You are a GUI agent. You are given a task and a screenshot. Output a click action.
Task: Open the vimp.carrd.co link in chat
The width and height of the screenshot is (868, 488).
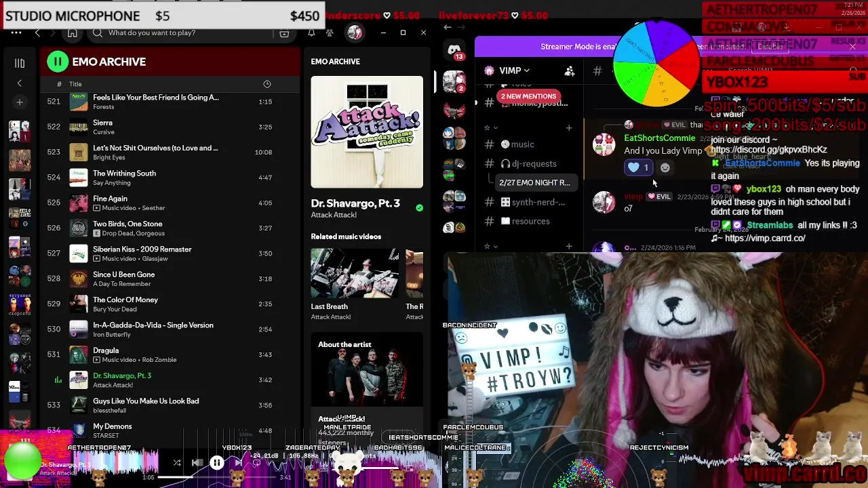[765, 239]
